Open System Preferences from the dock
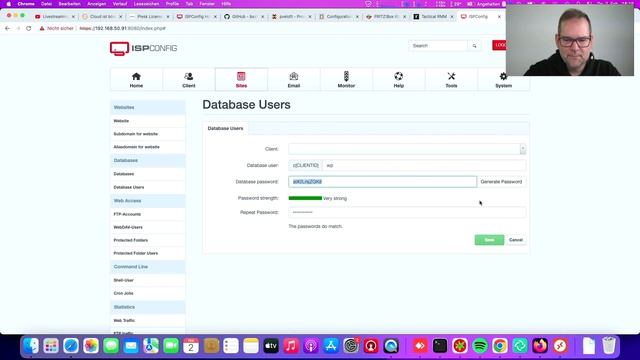 click(x=351, y=346)
